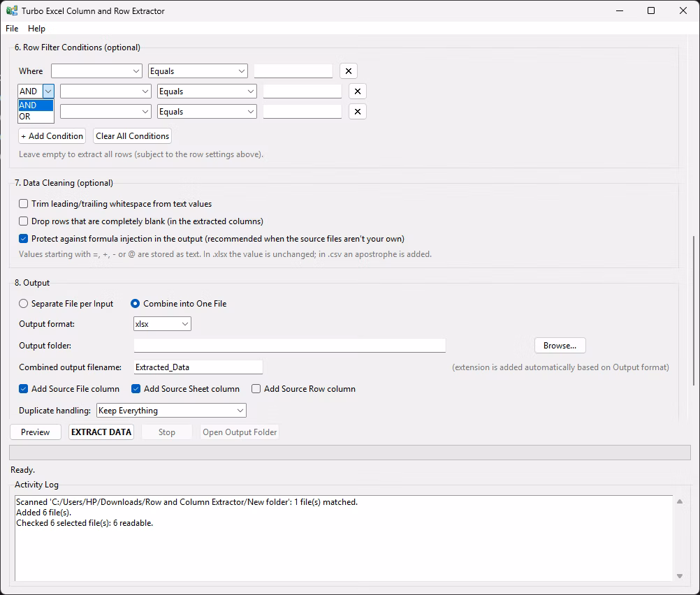
Task: Minimize the application window
Action: pyautogui.click(x=620, y=10)
